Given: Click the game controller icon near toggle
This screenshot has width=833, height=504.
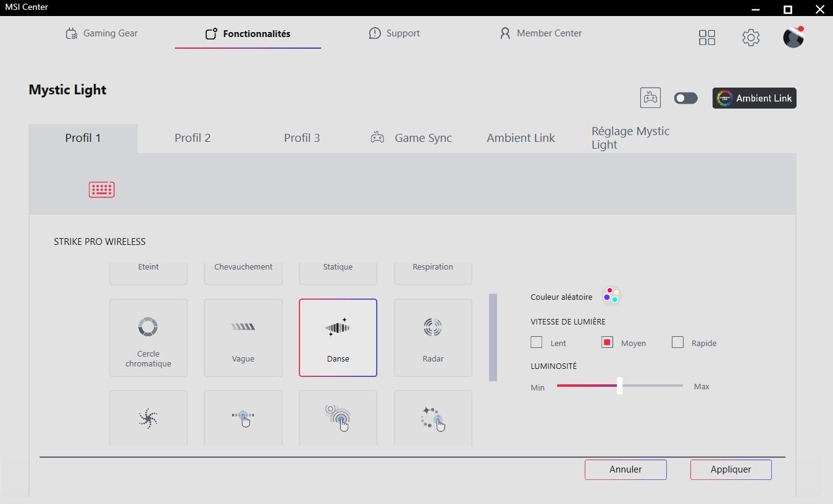Looking at the screenshot, I should [x=650, y=98].
